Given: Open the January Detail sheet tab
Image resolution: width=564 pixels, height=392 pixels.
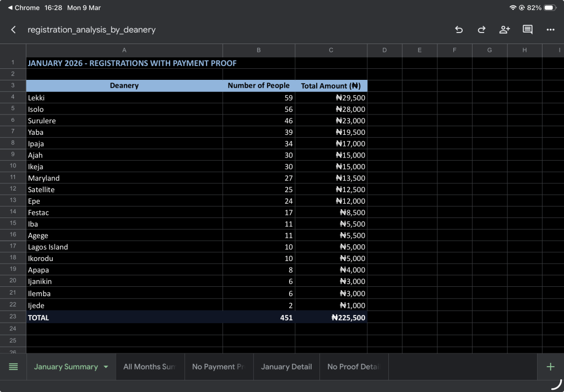Looking at the screenshot, I should coord(286,367).
